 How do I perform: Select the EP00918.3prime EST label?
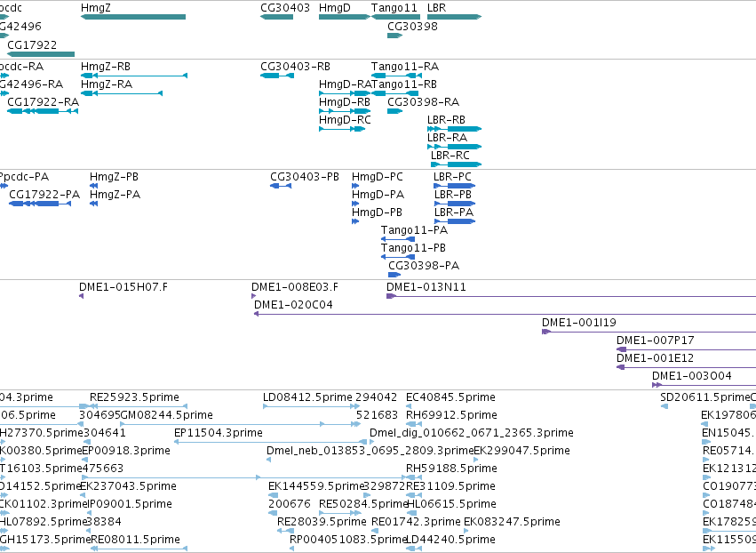126,452
